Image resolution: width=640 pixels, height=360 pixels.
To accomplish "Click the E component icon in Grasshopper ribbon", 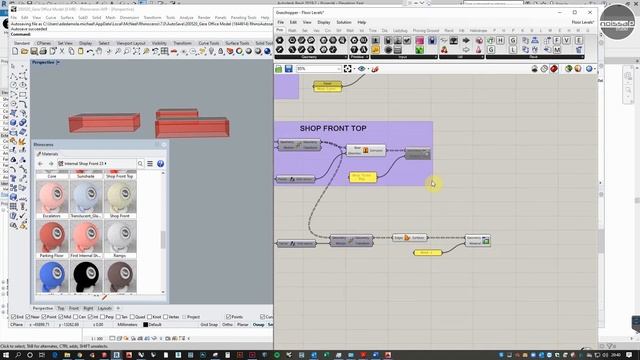I will pos(578,40).
